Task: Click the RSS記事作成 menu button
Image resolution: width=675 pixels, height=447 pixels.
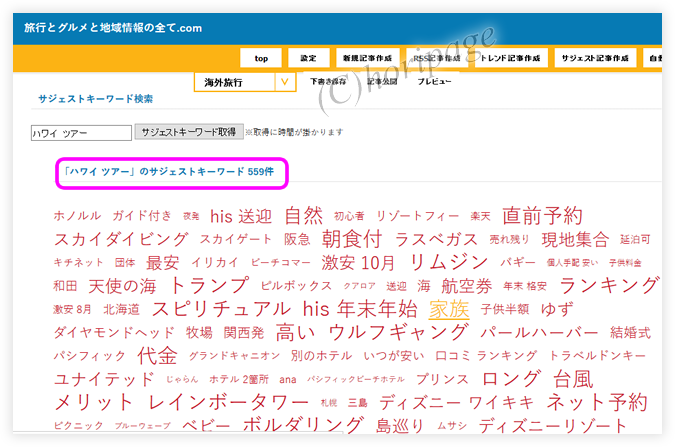Action: [x=437, y=58]
